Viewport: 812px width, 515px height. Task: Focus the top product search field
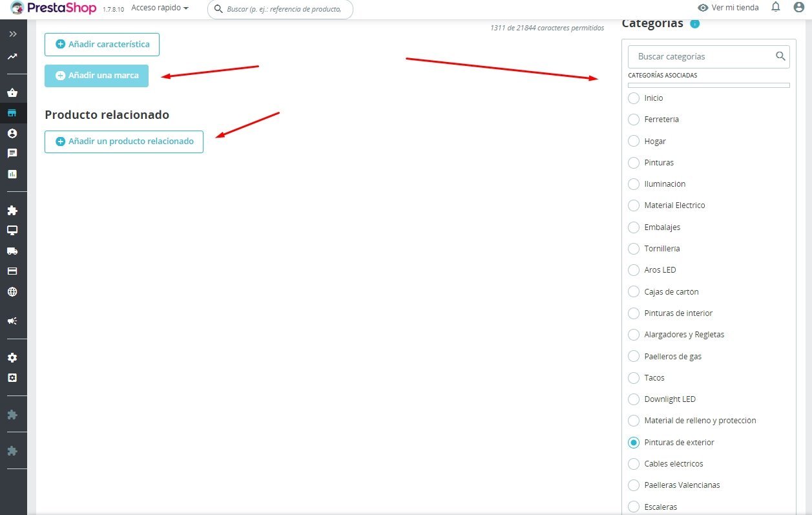click(280, 9)
